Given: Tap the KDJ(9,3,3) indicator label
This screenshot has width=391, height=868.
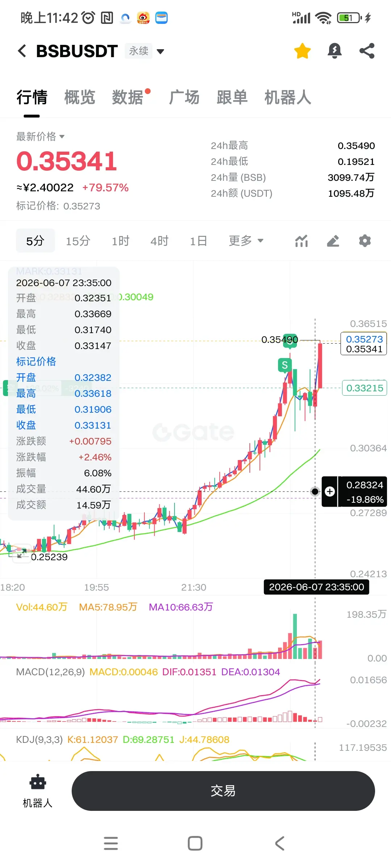Looking at the screenshot, I should coord(39,740).
